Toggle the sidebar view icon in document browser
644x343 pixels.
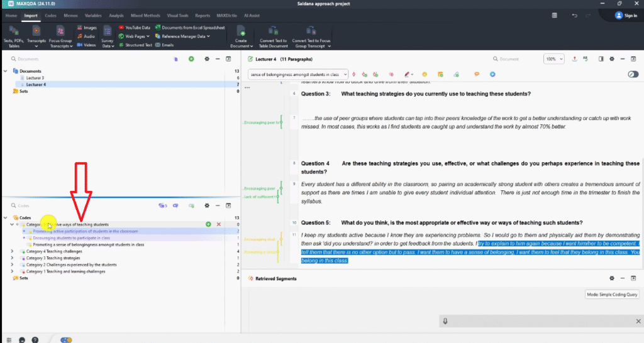click(601, 58)
